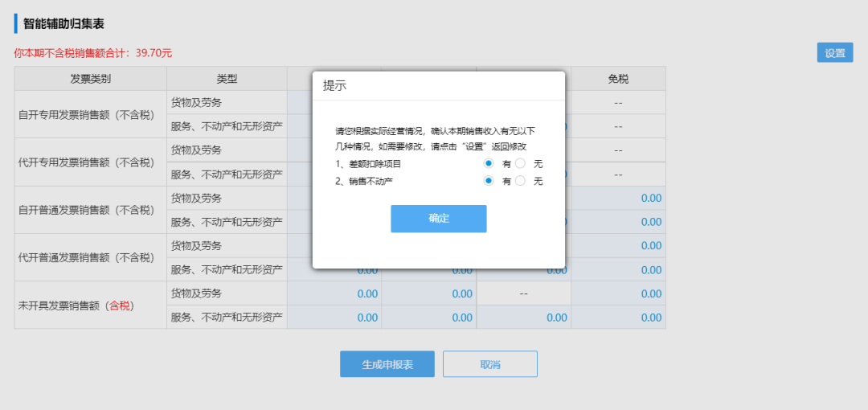Screen dimensions: 868x410
Task: Click the 确定 button in the dialog
Action: tap(438, 219)
